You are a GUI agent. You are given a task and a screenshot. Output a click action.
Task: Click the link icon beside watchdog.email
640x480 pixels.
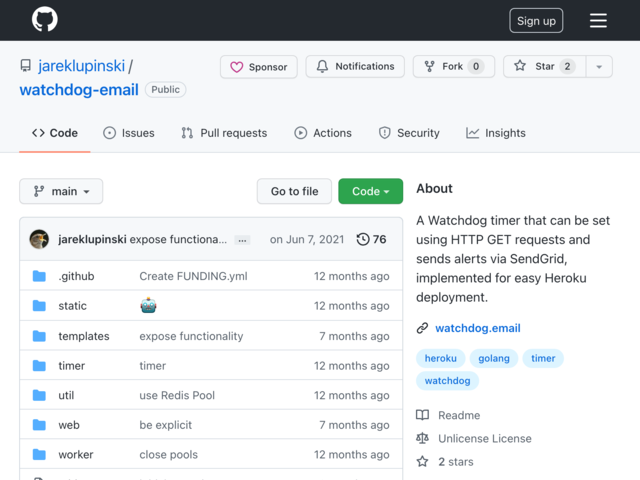click(x=422, y=328)
